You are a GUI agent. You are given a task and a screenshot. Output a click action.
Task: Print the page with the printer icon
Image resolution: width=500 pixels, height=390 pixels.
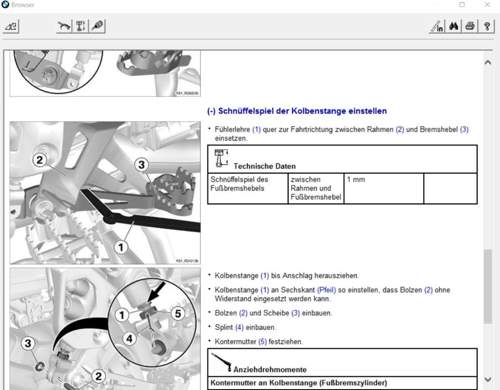(x=470, y=26)
